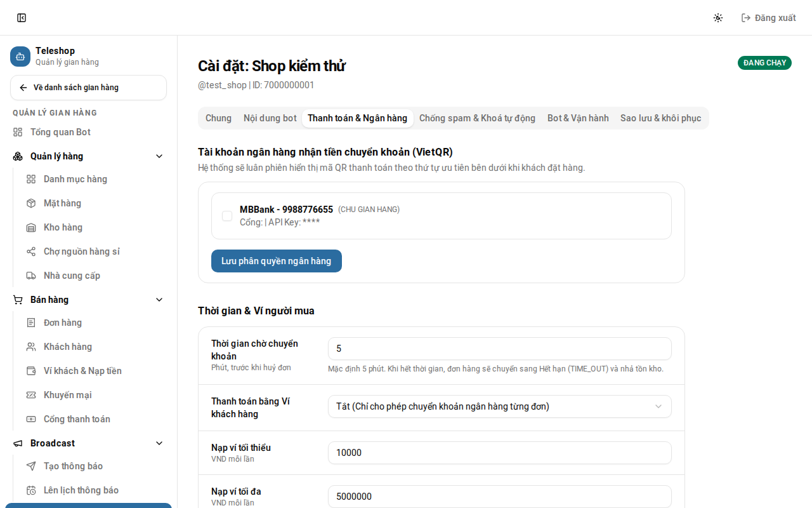Switch to the Chung tab
This screenshot has height=508, width=812.
(218, 118)
